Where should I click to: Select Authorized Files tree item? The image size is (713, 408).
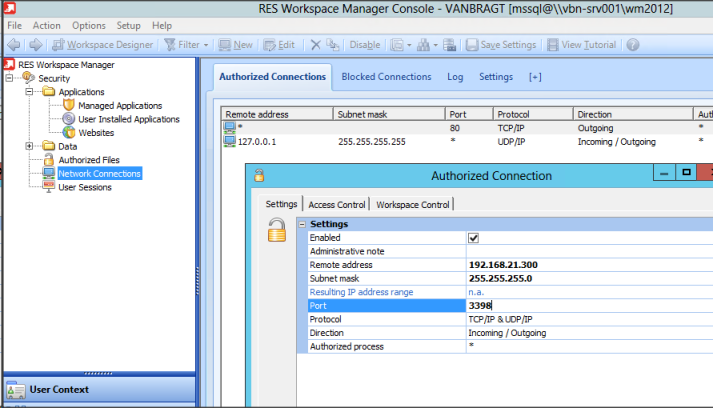pos(89,160)
